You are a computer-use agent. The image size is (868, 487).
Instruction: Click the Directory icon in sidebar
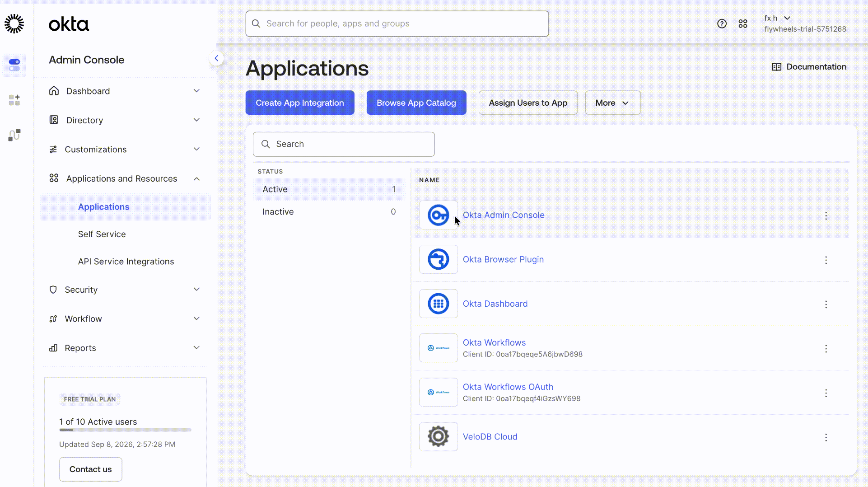pyautogui.click(x=54, y=120)
